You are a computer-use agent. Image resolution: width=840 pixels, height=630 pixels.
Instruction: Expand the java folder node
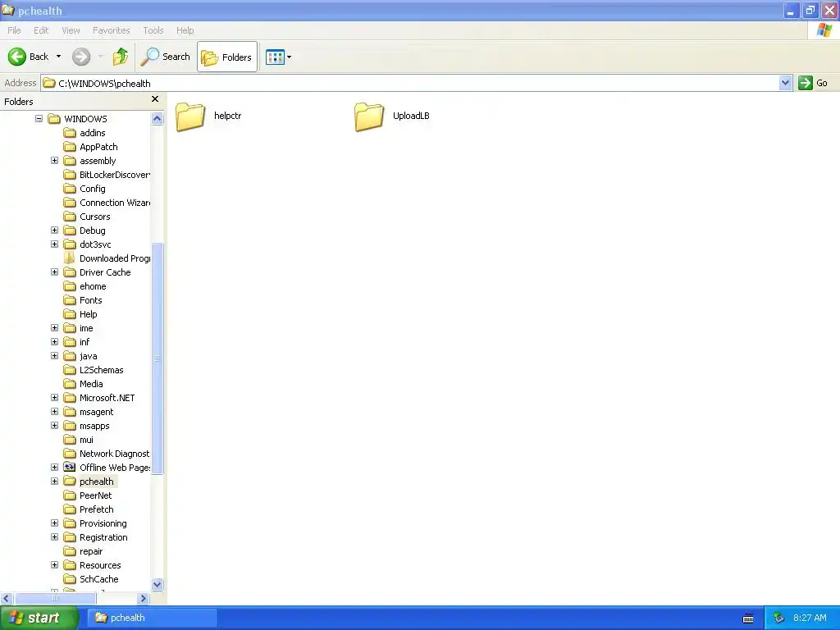click(x=55, y=355)
